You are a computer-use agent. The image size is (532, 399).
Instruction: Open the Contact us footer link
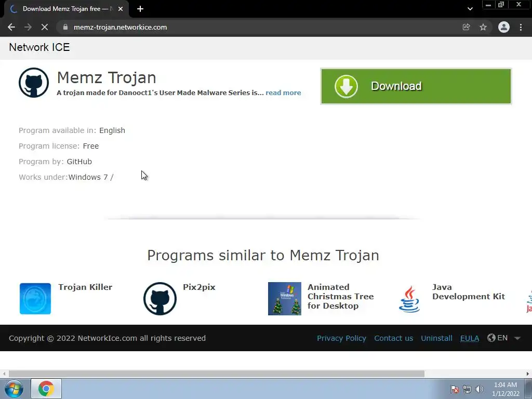tap(394, 338)
